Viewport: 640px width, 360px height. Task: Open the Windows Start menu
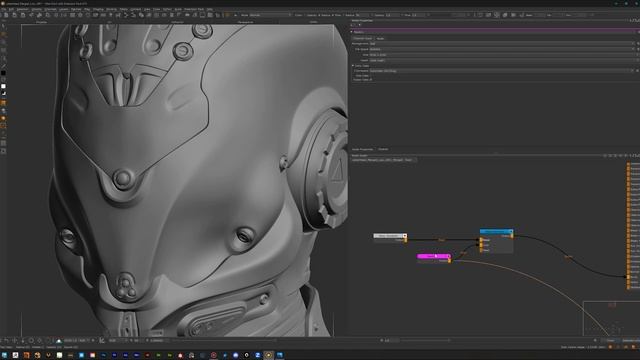point(4,355)
